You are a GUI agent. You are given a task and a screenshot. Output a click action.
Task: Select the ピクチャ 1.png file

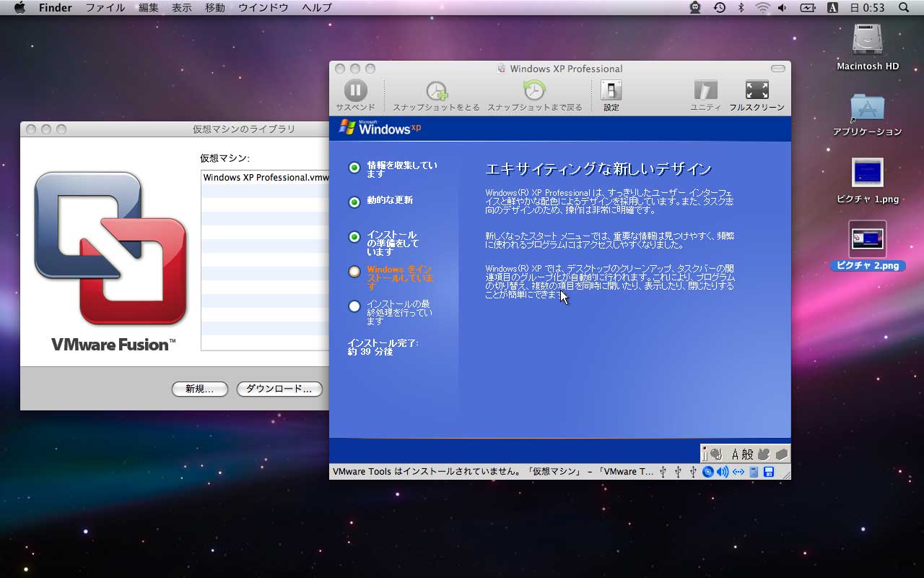(x=868, y=173)
